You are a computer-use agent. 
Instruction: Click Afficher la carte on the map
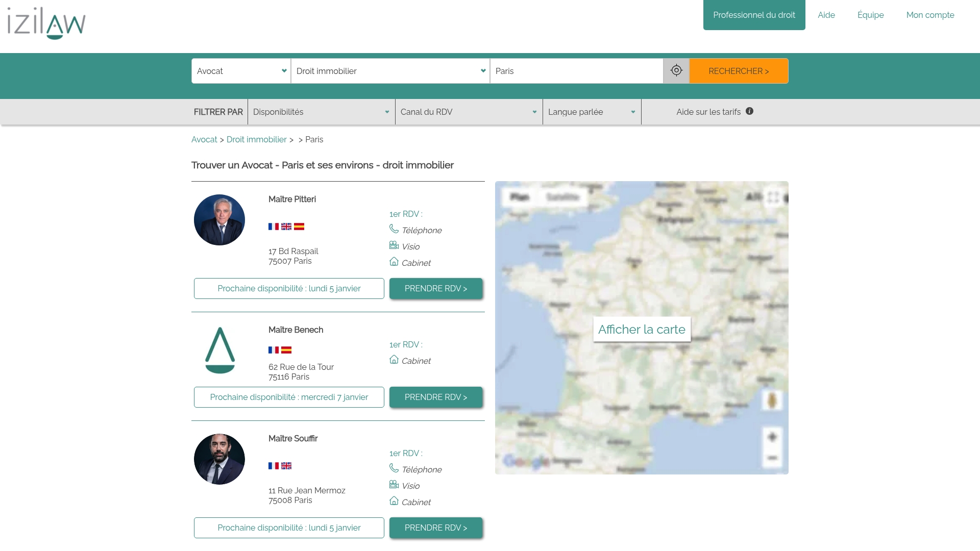[641, 329]
